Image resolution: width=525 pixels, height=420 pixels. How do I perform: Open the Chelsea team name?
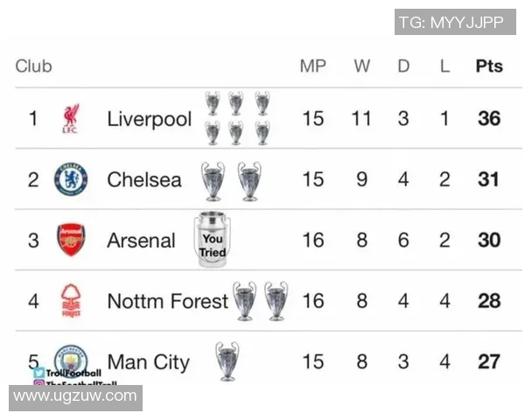pyautogui.click(x=144, y=179)
